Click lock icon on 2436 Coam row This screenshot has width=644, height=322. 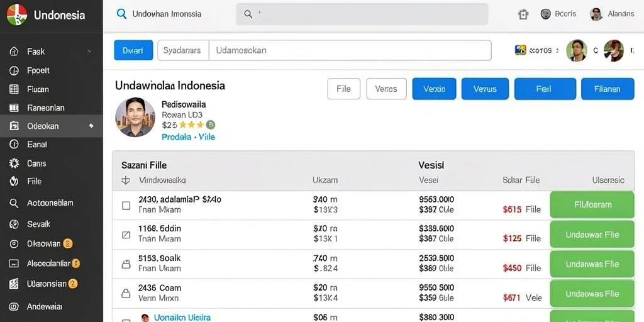(x=126, y=293)
